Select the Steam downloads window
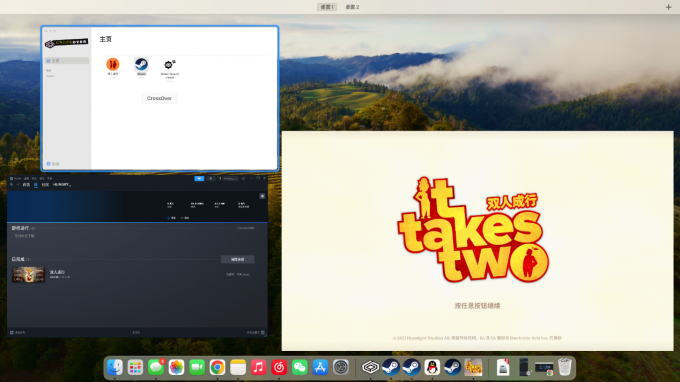The height and width of the screenshot is (382, 680). pos(137,256)
